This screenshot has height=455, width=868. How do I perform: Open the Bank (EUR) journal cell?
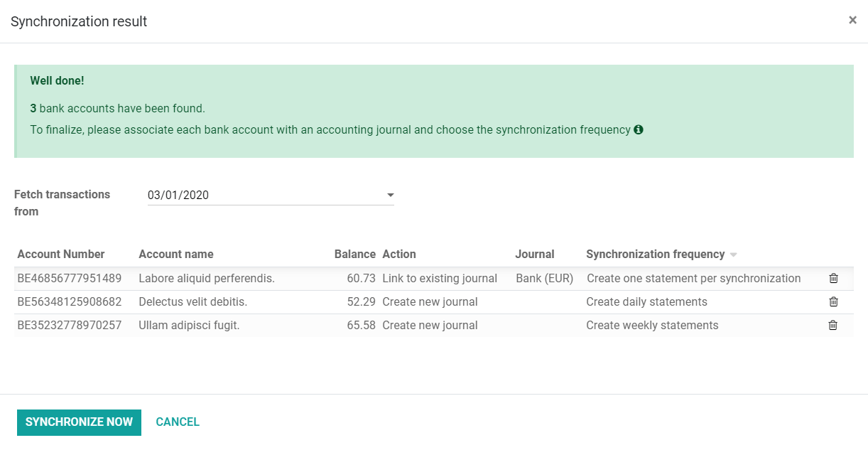click(x=545, y=278)
